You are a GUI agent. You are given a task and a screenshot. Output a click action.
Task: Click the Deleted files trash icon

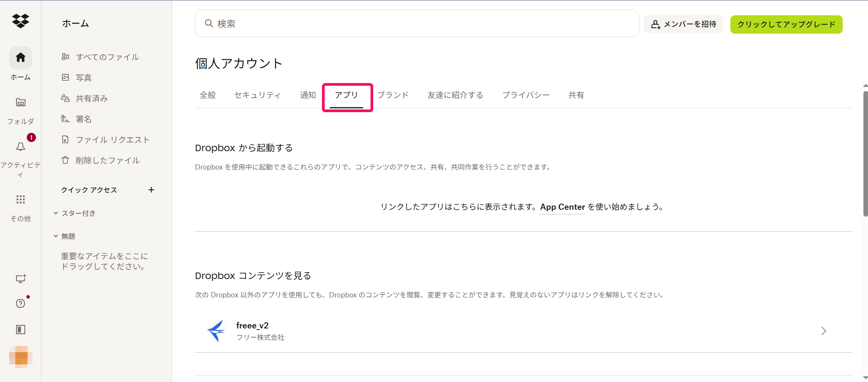tap(65, 160)
